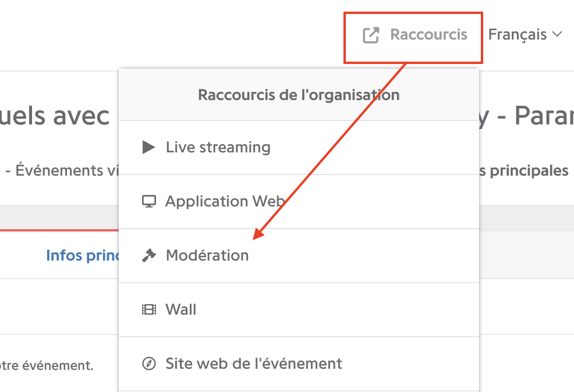The width and height of the screenshot is (574, 392).
Task: Click the 'Événements vi' breadcrumb text
Action: (67, 170)
